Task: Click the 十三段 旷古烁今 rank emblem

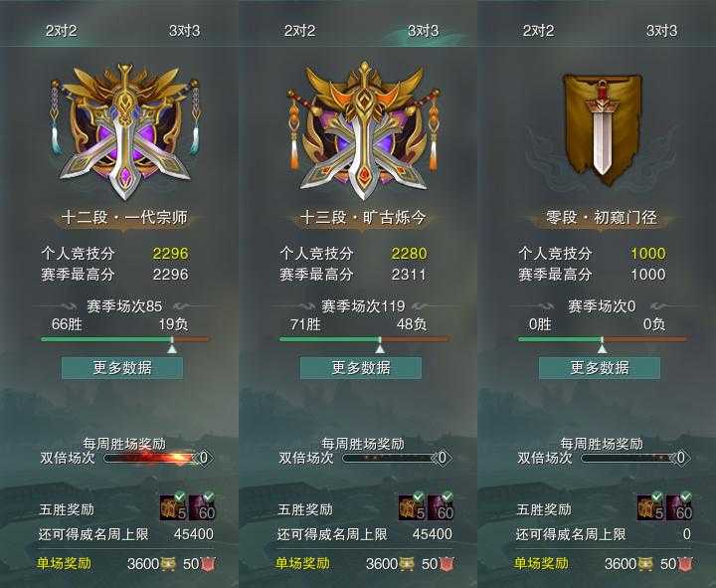Action: point(364,130)
